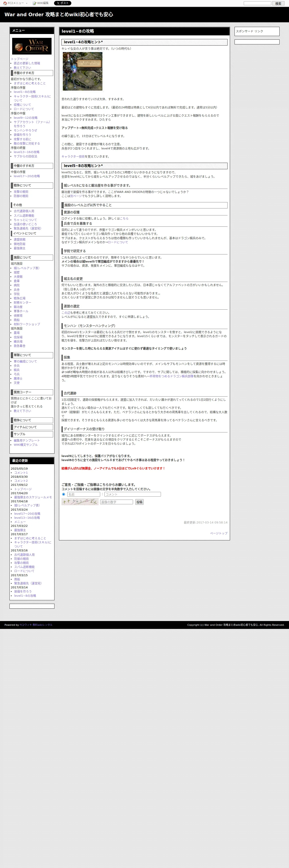Open level13~16の攻略 in 最近の更新
This screenshot has width=289, height=868.
[x=27, y=518]
